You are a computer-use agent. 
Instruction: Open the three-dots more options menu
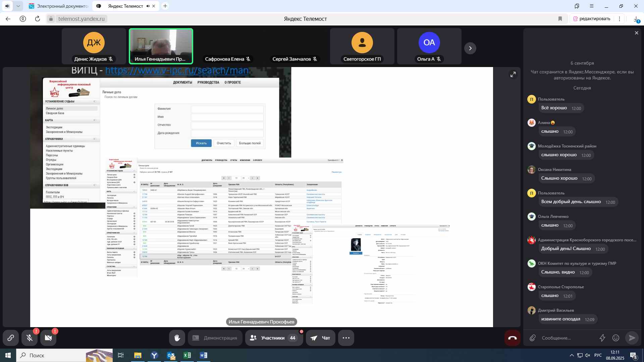click(346, 338)
